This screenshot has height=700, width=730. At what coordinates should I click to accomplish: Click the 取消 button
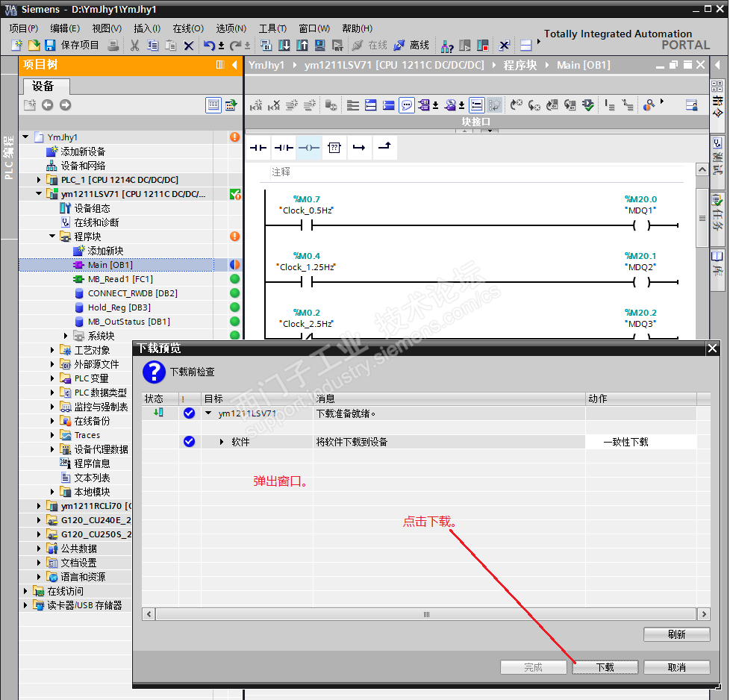pyautogui.click(x=677, y=667)
